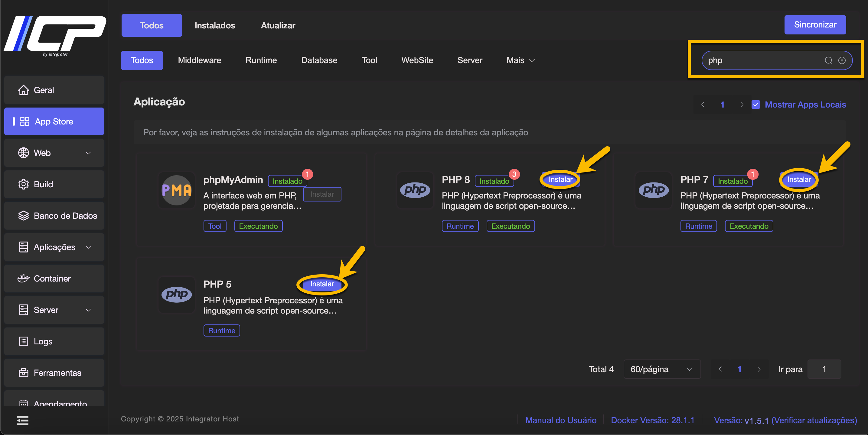This screenshot has width=868, height=435.
Task: Click the Sincronizar button
Action: coord(815,24)
